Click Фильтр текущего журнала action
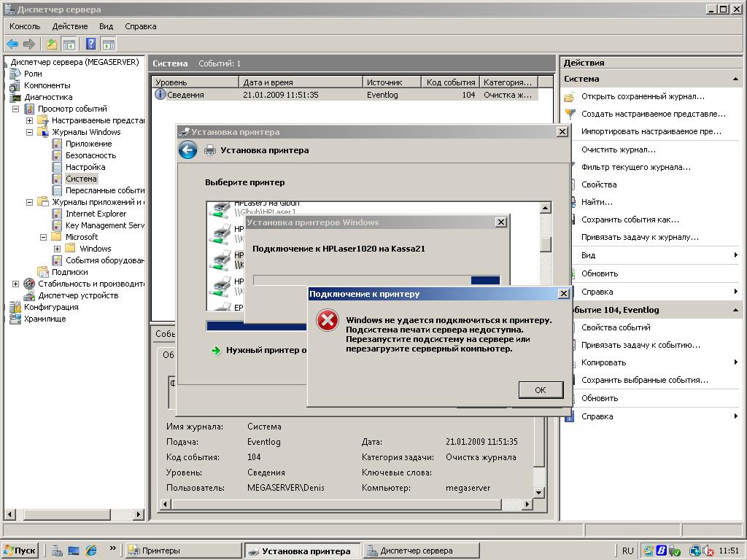The image size is (747, 560). click(636, 167)
